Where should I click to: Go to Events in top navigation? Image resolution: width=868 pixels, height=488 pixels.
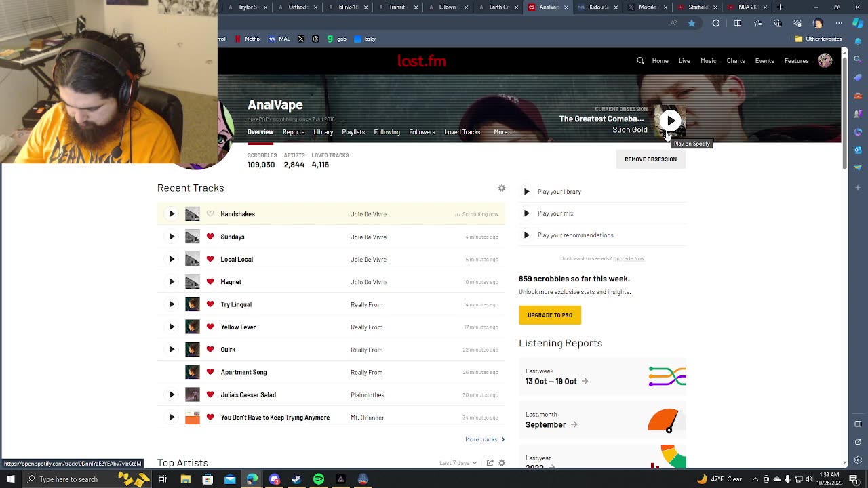[x=765, y=61]
